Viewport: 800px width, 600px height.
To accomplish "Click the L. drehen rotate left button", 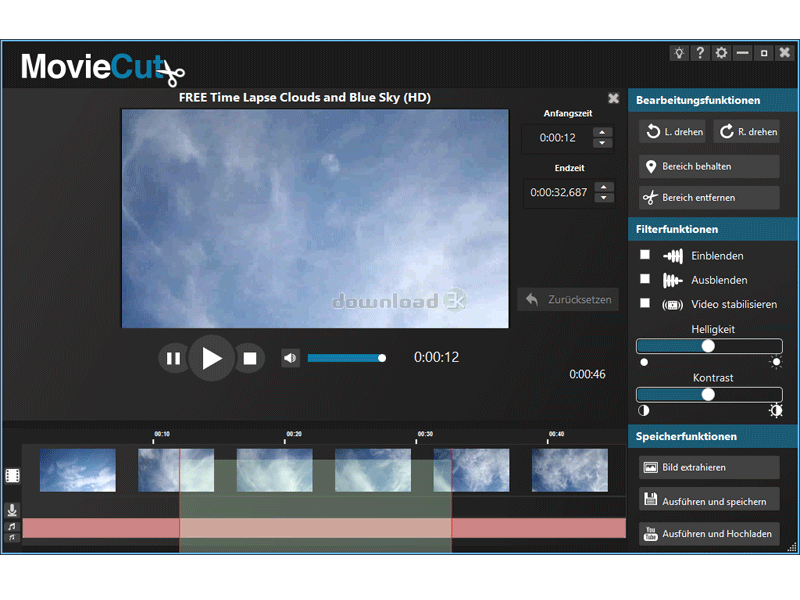I will click(672, 132).
